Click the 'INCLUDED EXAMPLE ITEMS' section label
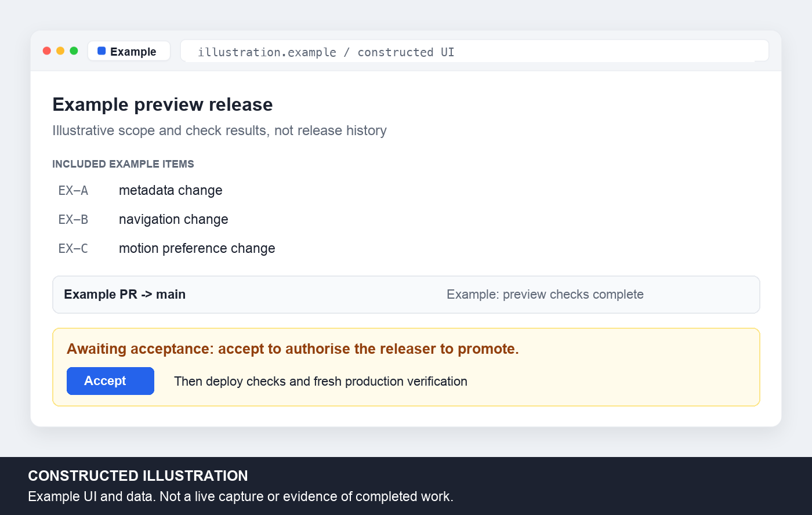812x515 pixels. click(123, 164)
